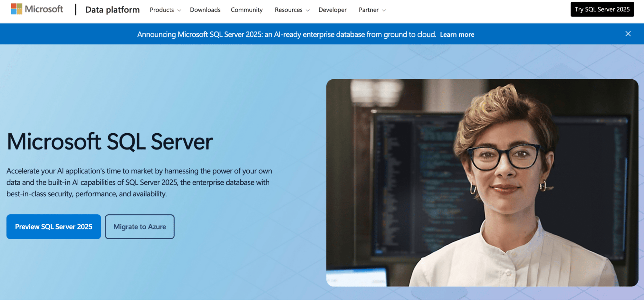The width and height of the screenshot is (644, 300).
Task: Click the Migrate to Azure button
Action: click(139, 227)
